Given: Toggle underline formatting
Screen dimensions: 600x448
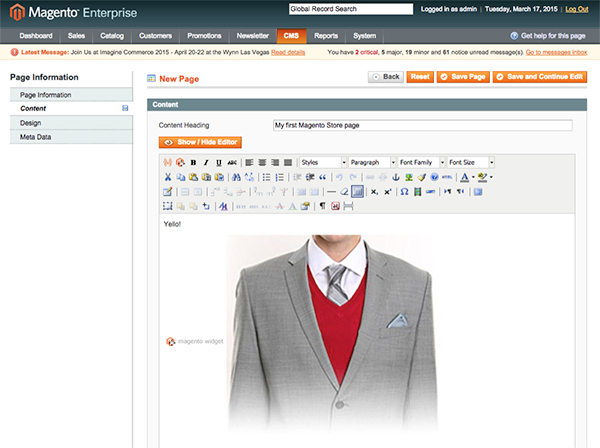Looking at the screenshot, I should tap(219, 162).
